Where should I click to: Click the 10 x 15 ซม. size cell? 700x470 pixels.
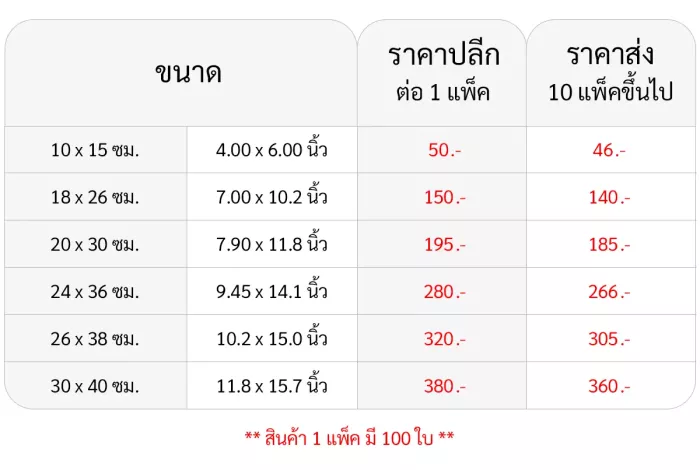click(95, 150)
